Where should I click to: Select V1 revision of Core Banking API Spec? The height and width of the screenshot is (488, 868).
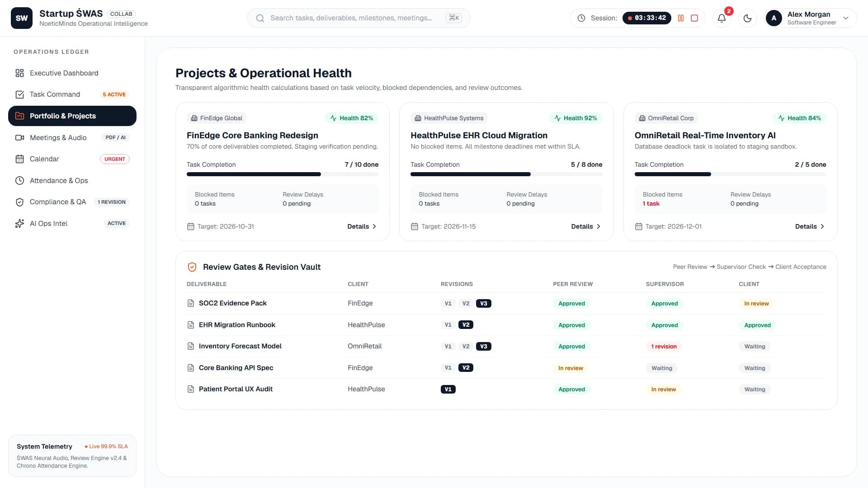448,368
